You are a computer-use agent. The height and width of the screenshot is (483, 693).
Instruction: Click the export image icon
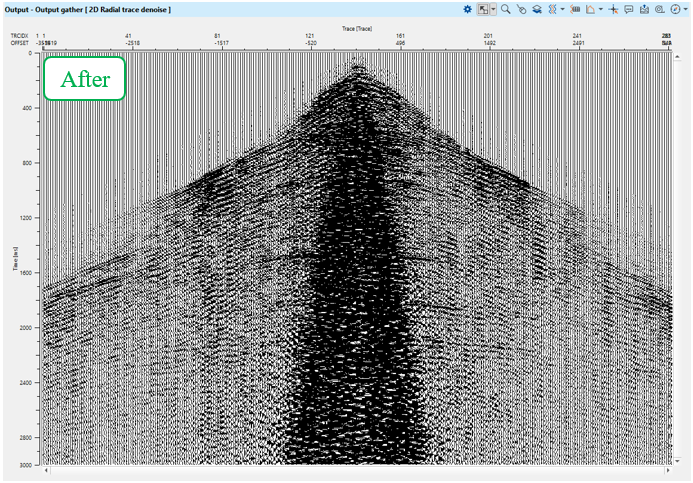[x=644, y=9]
